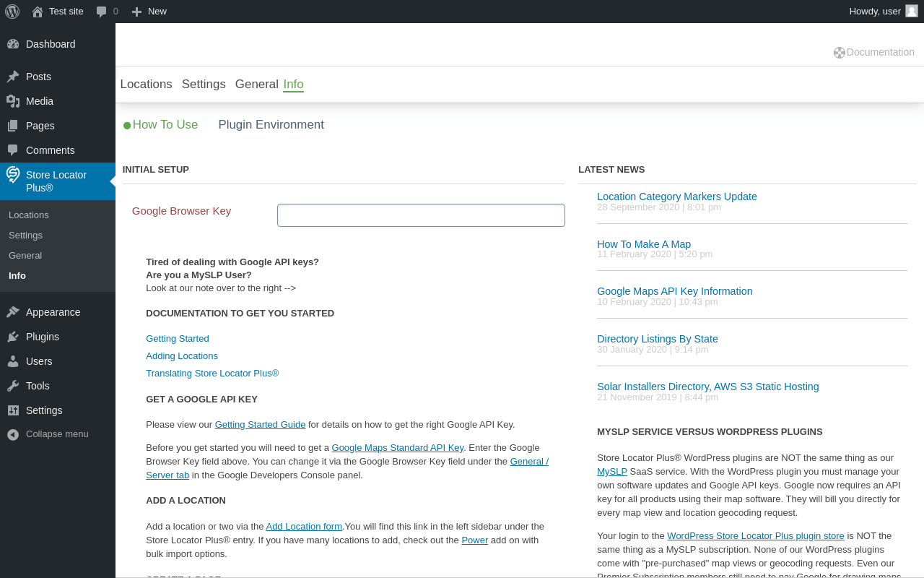Image resolution: width=924 pixels, height=578 pixels.
Task: Click the Test site home icon
Action: pyautogui.click(x=38, y=12)
